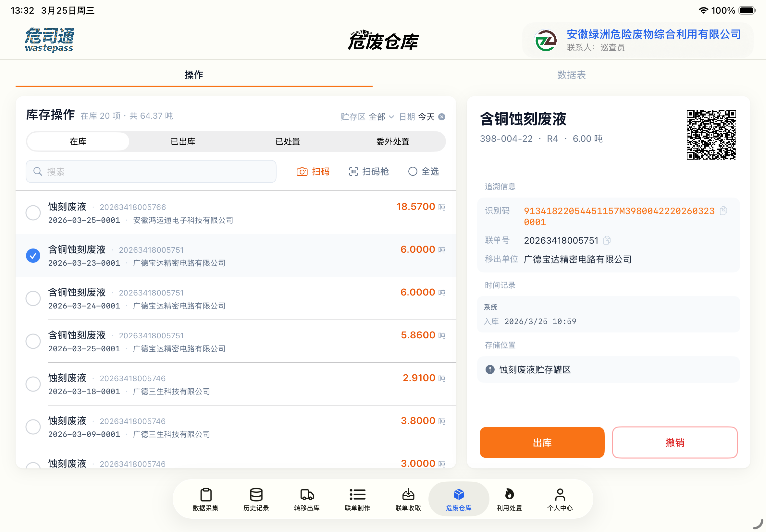
Task: Tap company name 安徽绿洲危险废物综合利用有限公司
Action: (x=654, y=34)
